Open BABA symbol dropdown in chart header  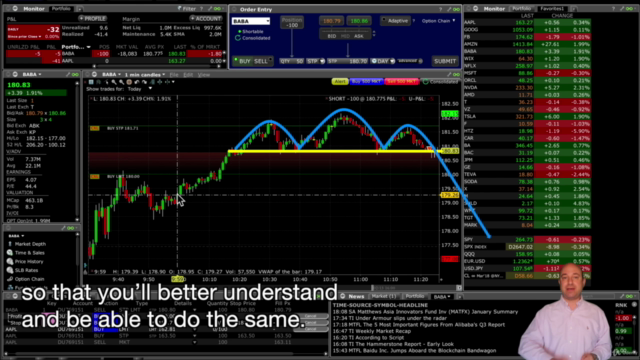point(111,75)
